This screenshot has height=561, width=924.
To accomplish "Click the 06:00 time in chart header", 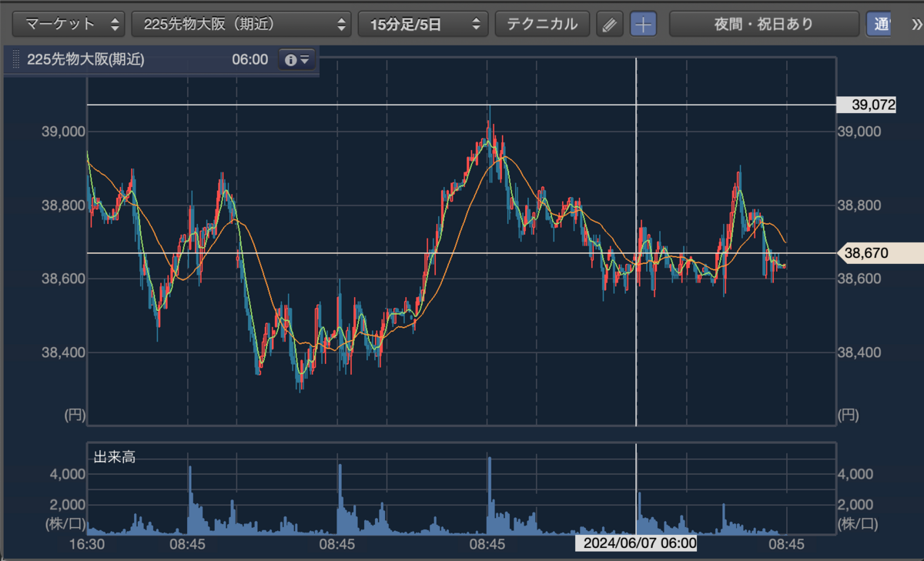I will click(250, 59).
